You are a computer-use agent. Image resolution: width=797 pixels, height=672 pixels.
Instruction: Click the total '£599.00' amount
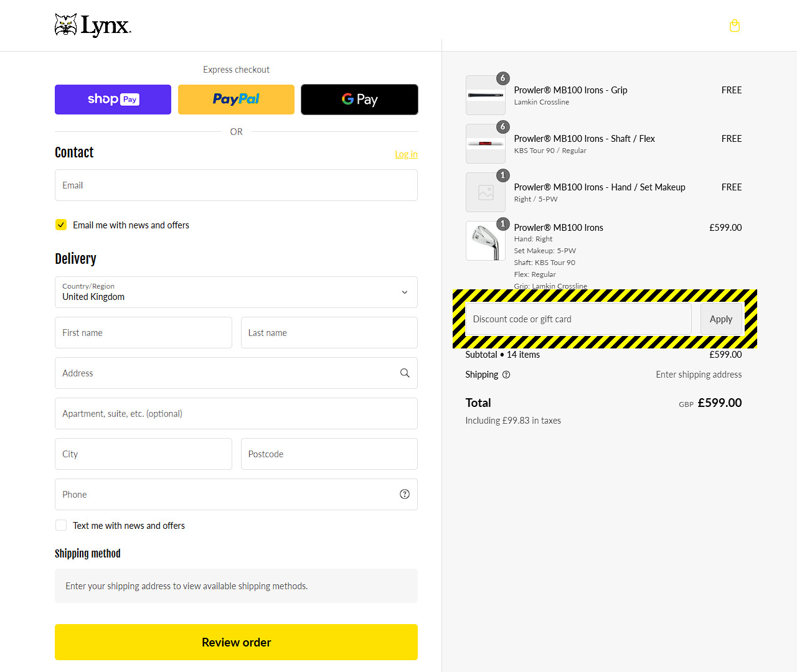(x=720, y=403)
